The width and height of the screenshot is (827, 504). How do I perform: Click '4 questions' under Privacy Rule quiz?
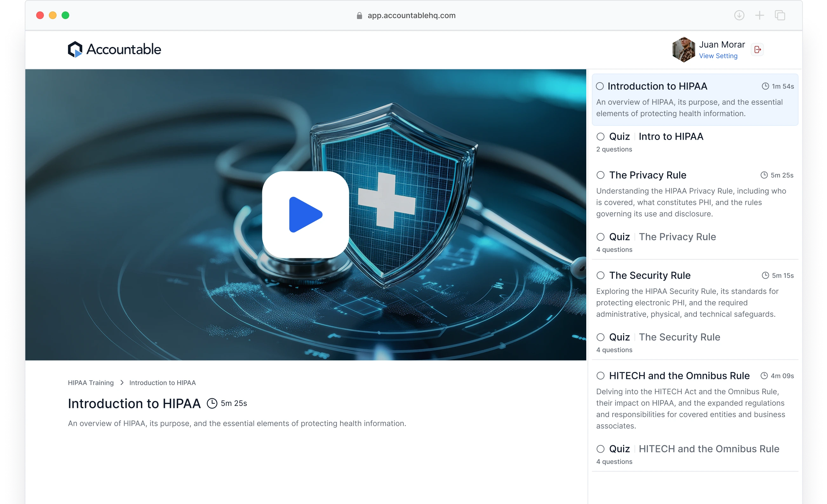[x=614, y=249]
